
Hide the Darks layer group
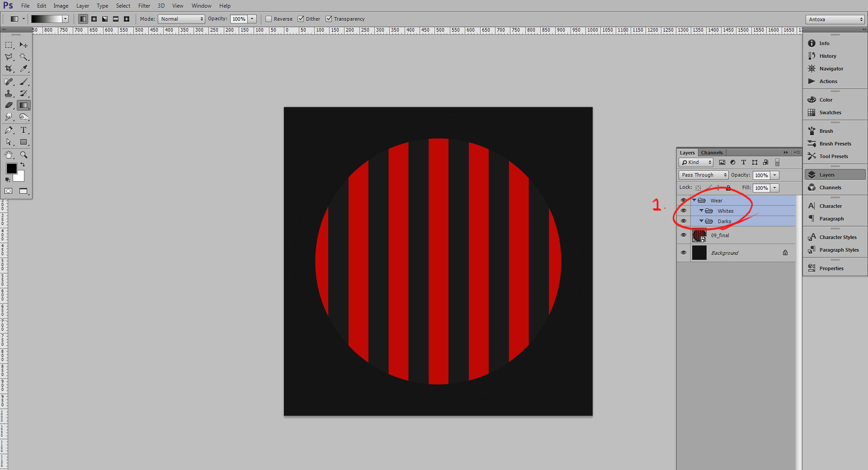point(684,221)
